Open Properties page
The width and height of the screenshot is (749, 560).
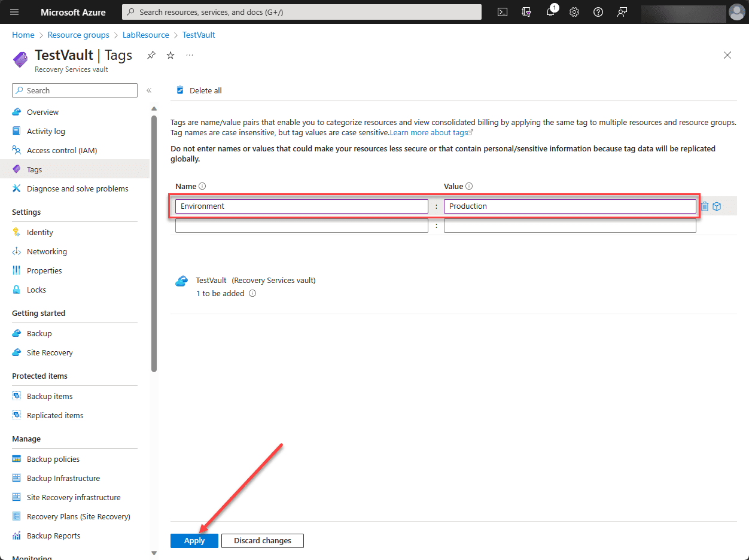tap(44, 270)
